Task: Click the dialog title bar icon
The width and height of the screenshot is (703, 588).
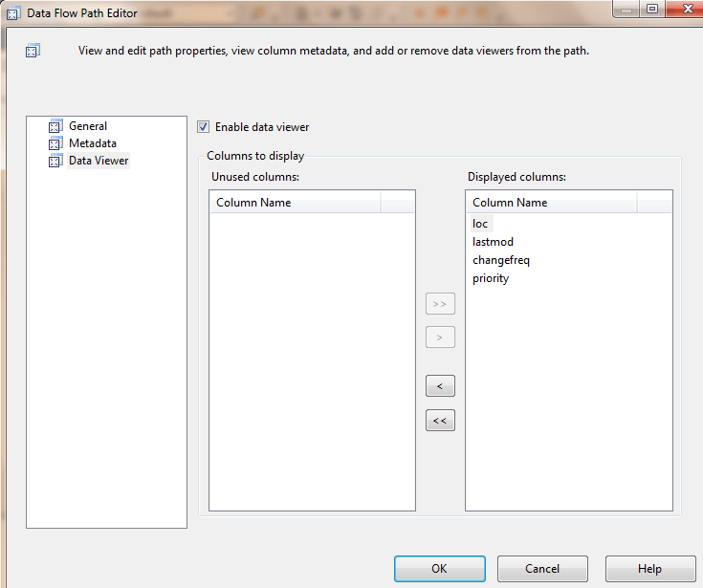Action: point(13,13)
